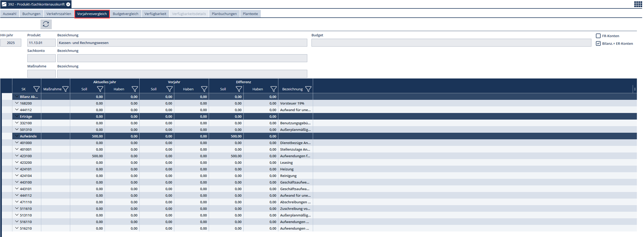
Task: Click the Sachkonto input field
Action: coord(41,58)
